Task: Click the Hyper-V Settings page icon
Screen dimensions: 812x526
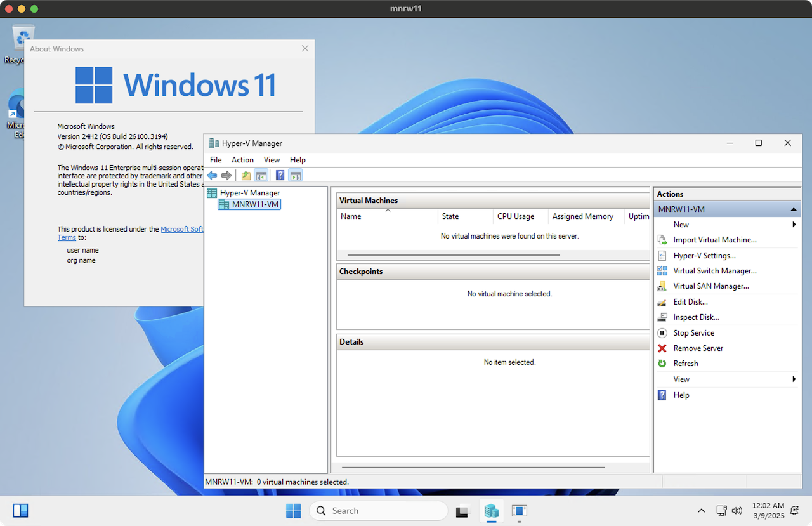Action: 662,256
